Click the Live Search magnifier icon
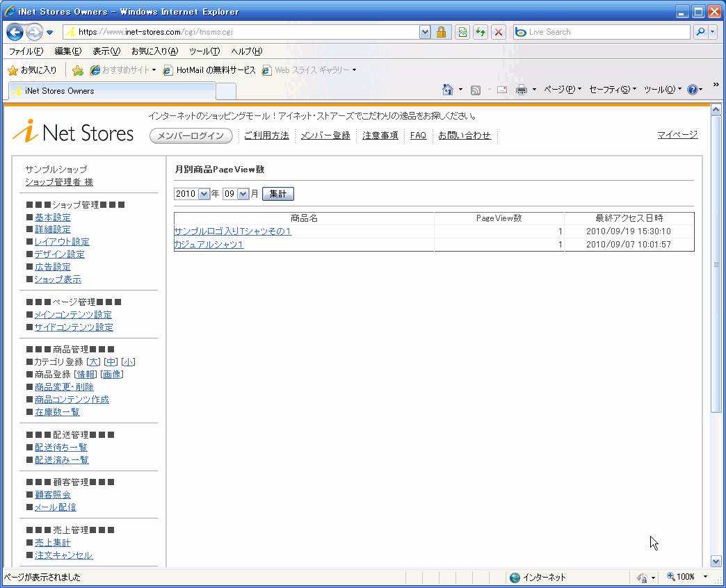Viewport: 726px width, 588px height. coord(700,32)
